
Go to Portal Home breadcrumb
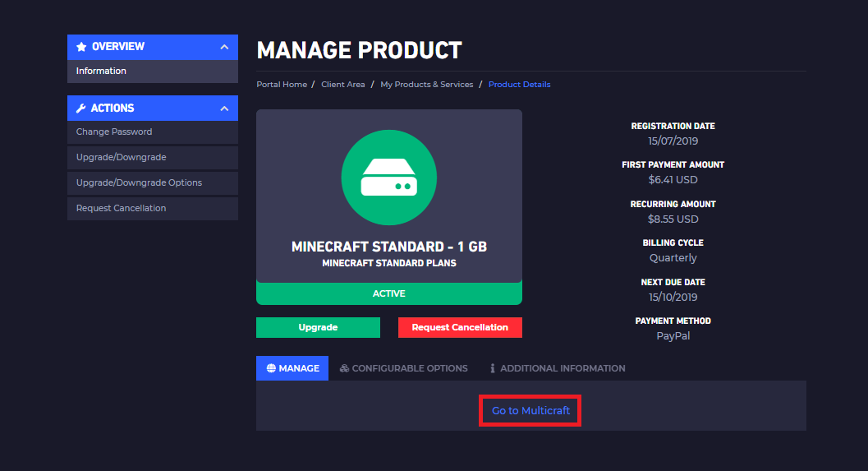[282, 84]
